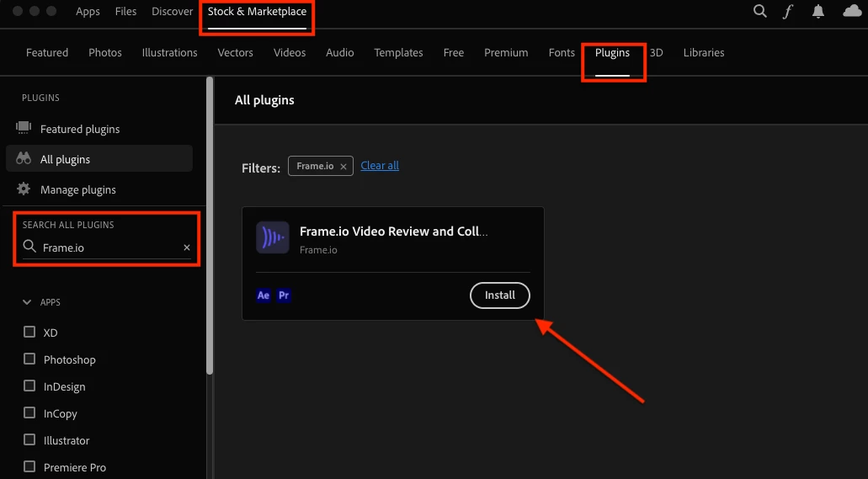Open notifications bell
This screenshot has height=479, width=868.
coord(818,11)
